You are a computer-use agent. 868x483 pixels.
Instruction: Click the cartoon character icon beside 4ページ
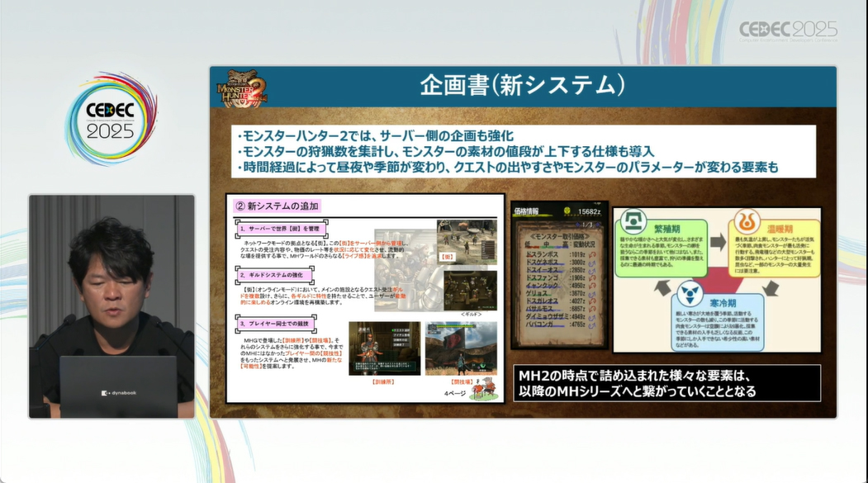484,388
